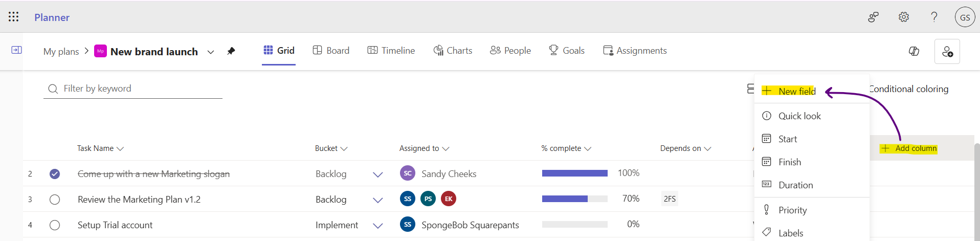Open the settings gear
980x241 pixels.
tap(904, 17)
